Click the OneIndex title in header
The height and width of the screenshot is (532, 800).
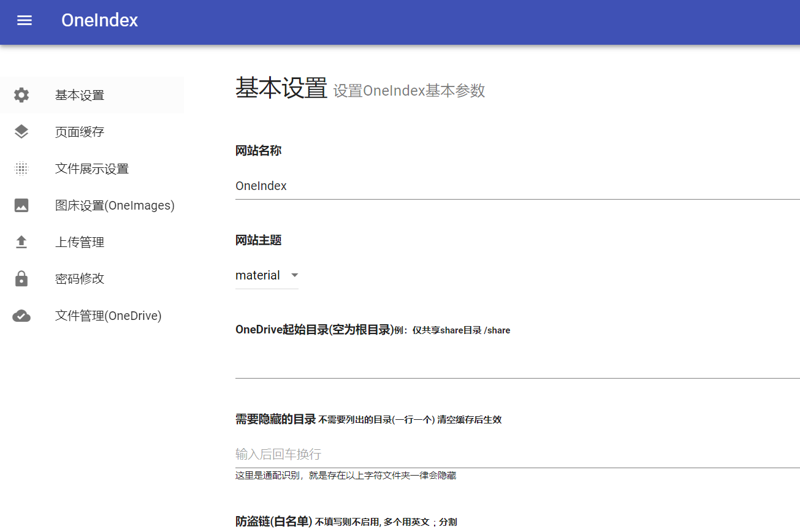pyautogui.click(x=99, y=20)
